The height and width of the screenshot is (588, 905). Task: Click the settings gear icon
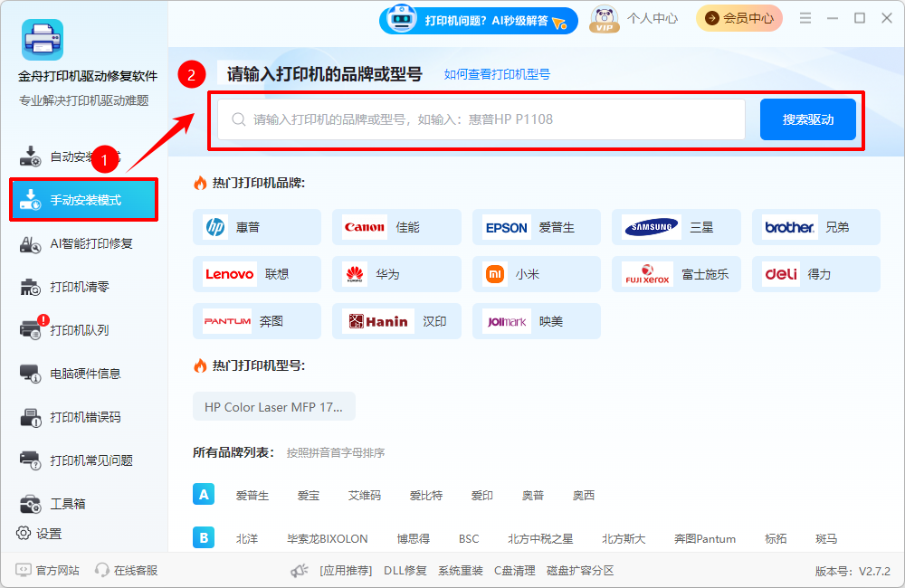click(24, 533)
